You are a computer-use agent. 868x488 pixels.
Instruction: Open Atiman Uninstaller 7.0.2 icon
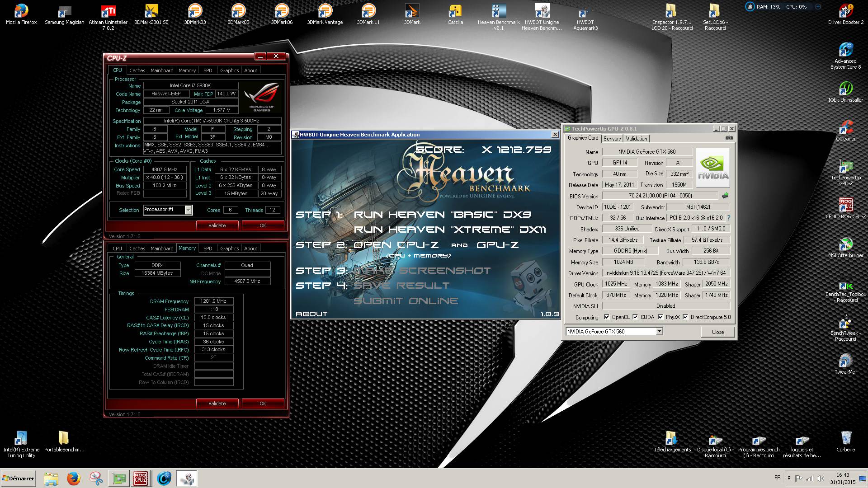click(x=108, y=17)
